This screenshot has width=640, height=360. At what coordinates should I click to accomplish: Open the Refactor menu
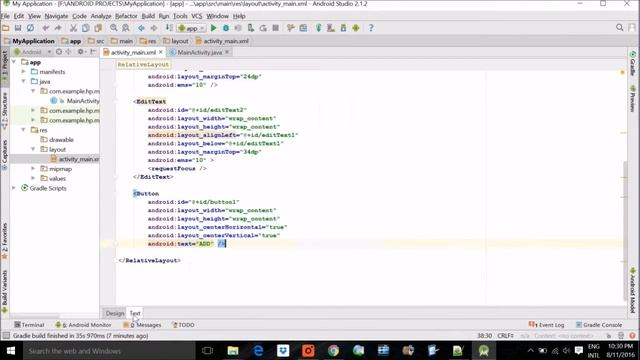point(126,16)
